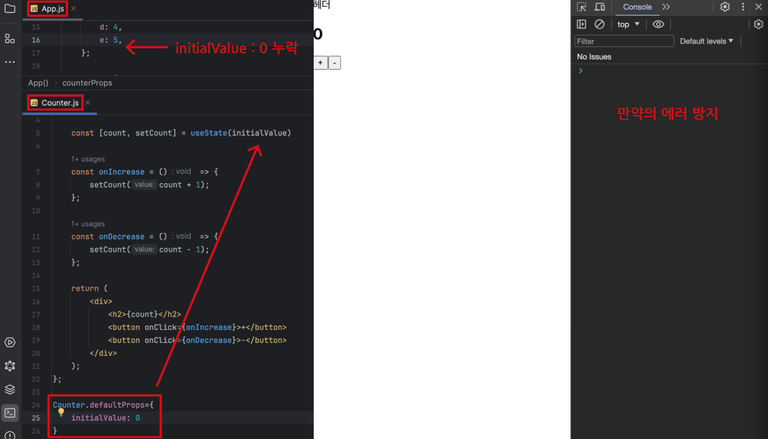Open the debug bug icon in sidebar
The height and width of the screenshot is (439, 768).
(10, 366)
